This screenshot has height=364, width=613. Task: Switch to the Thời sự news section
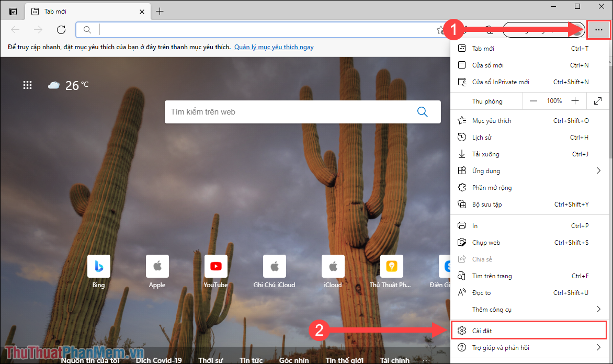coord(211,360)
